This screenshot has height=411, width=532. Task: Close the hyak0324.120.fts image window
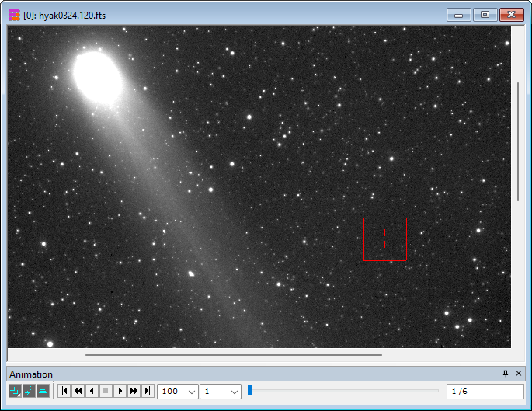(x=511, y=15)
